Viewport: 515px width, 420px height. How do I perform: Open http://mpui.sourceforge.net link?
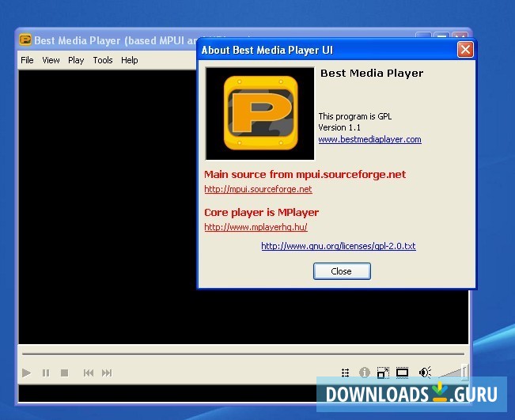pyautogui.click(x=258, y=189)
